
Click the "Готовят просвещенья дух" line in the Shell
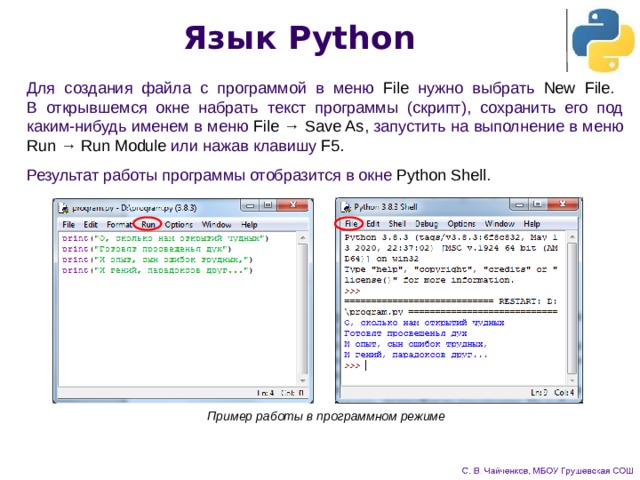point(406,333)
